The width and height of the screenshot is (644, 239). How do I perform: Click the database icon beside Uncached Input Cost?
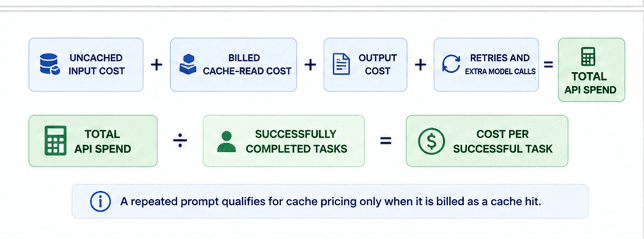[50, 64]
